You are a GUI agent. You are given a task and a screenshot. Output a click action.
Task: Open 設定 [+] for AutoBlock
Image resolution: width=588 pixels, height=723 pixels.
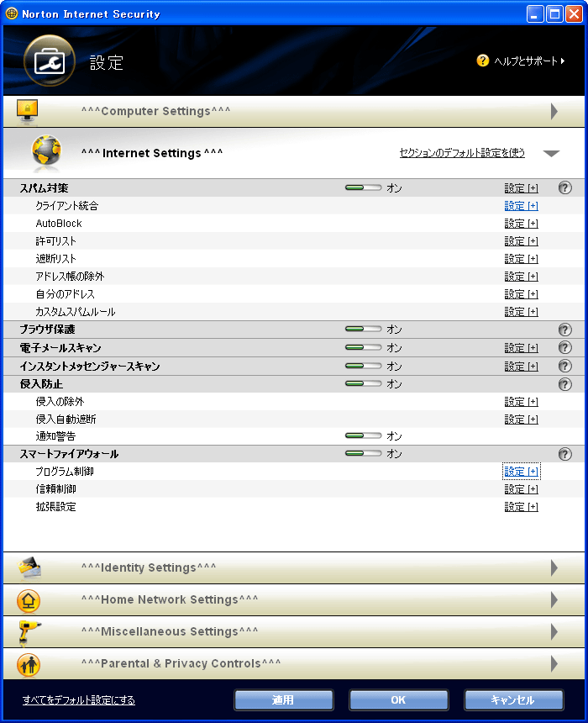coord(521,224)
